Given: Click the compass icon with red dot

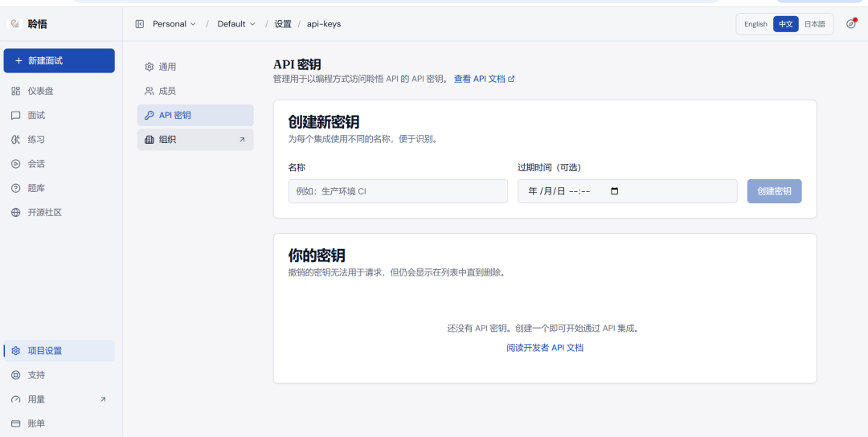Looking at the screenshot, I should click(x=851, y=24).
